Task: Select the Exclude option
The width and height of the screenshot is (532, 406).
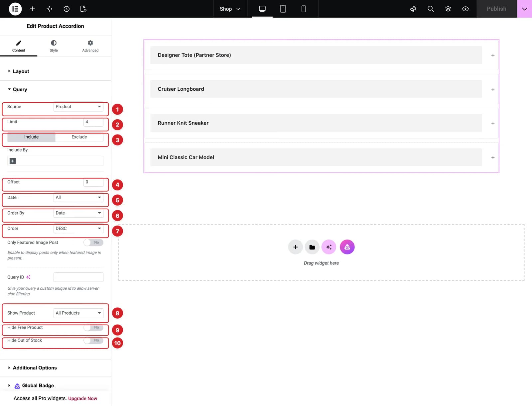Action: point(79,137)
